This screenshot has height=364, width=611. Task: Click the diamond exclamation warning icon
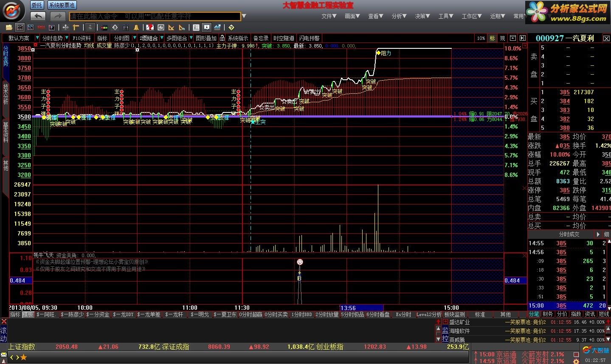tap(115, 28)
